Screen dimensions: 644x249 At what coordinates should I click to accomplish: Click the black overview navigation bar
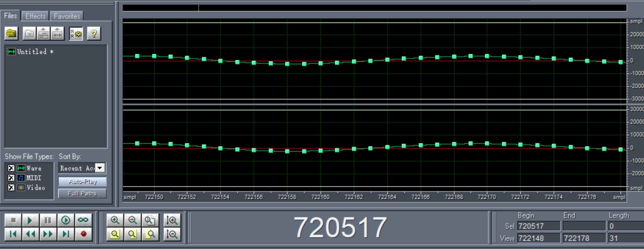point(375,8)
